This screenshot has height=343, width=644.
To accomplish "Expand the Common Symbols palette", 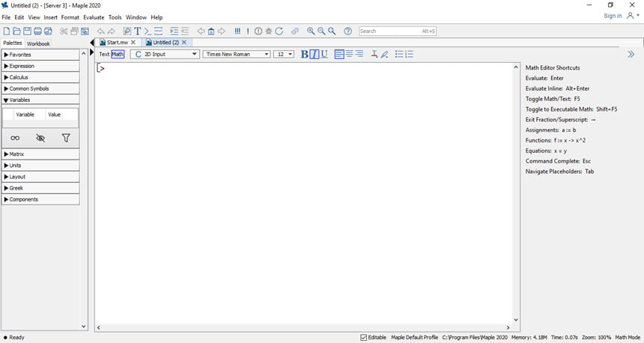I will (40, 88).
